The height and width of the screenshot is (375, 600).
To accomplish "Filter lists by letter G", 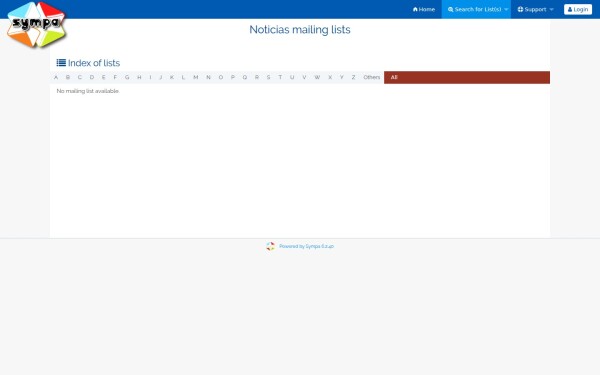I will tap(127, 77).
